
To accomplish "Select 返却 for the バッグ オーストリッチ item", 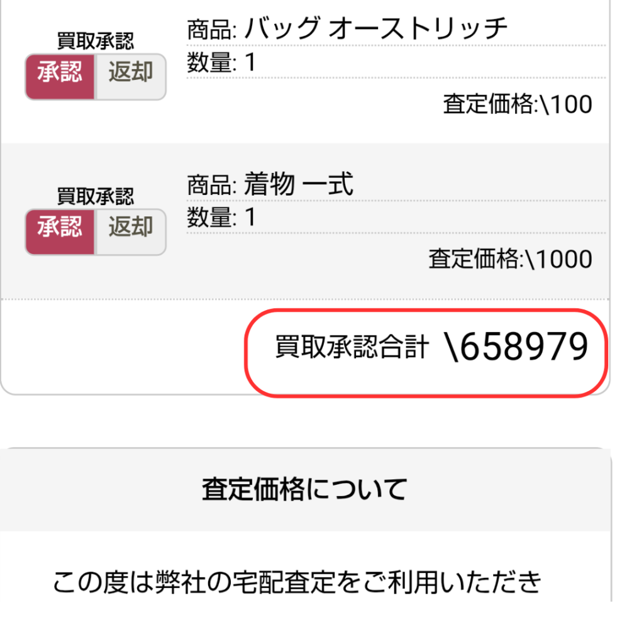I will pyautogui.click(x=131, y=77).
